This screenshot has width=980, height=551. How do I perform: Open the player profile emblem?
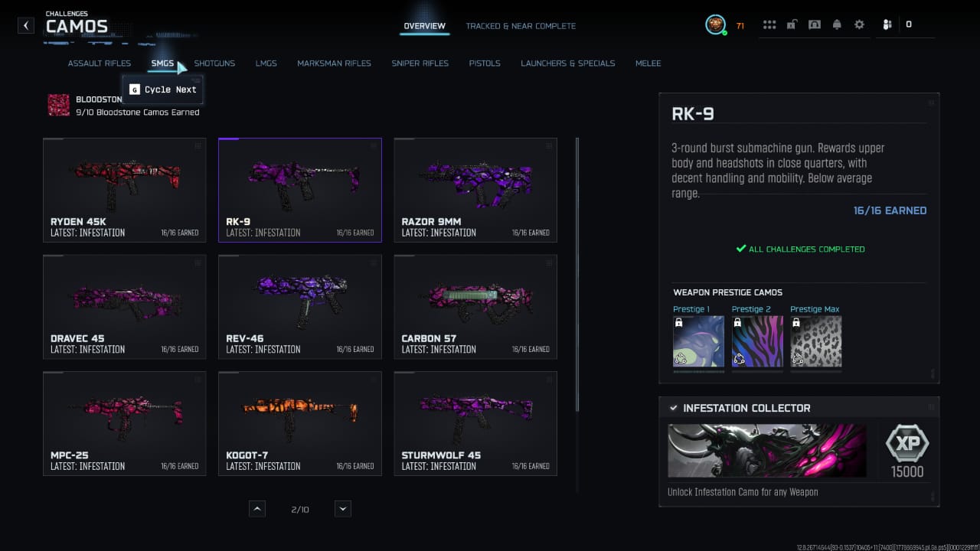coord(715,24)
